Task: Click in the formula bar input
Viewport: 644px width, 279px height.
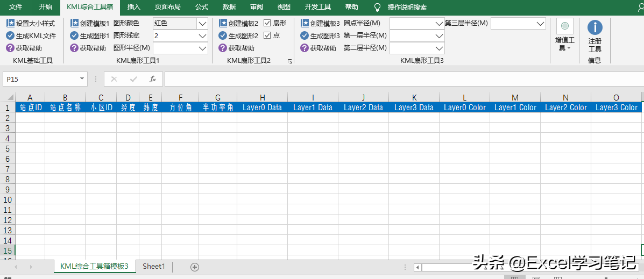Action: (404, 79)
